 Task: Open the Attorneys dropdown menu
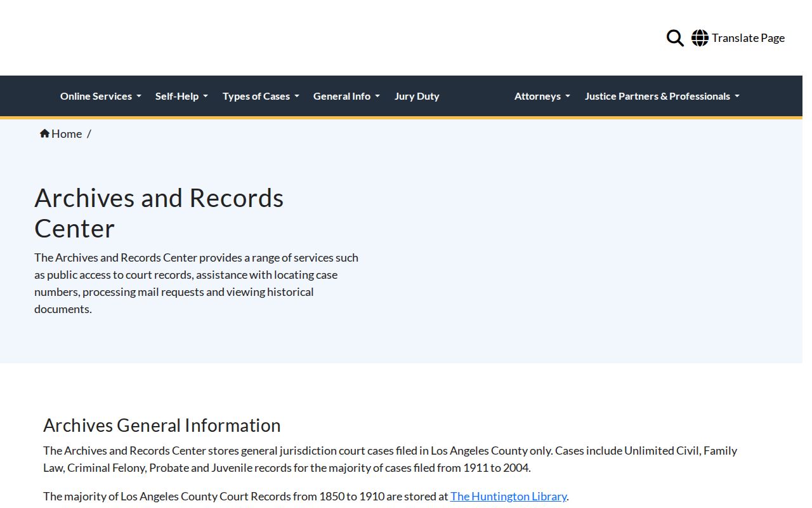542,97
